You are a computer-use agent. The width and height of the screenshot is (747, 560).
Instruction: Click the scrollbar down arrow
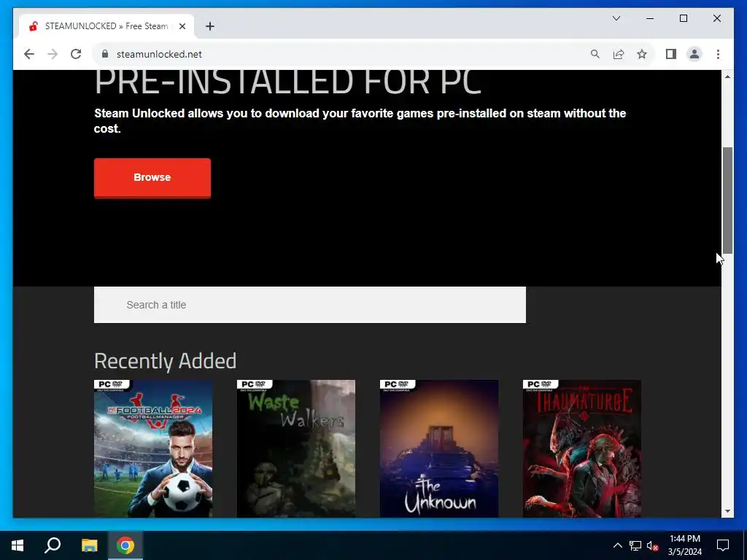tap(727, 511)
